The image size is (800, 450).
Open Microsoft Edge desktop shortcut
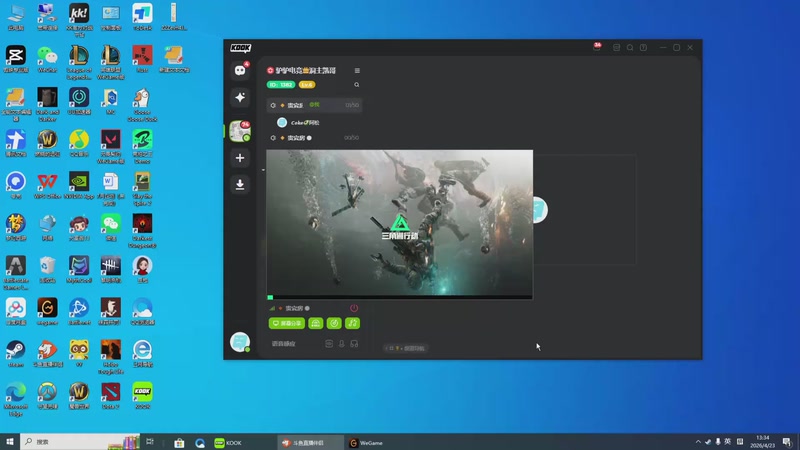click(16, 399)
